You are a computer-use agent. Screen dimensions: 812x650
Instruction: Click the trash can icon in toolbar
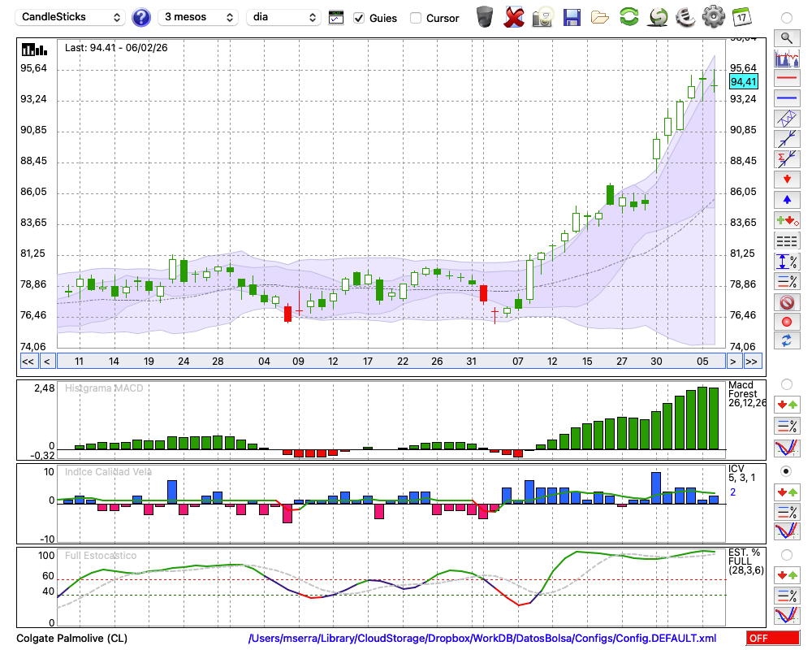[485, 17]
